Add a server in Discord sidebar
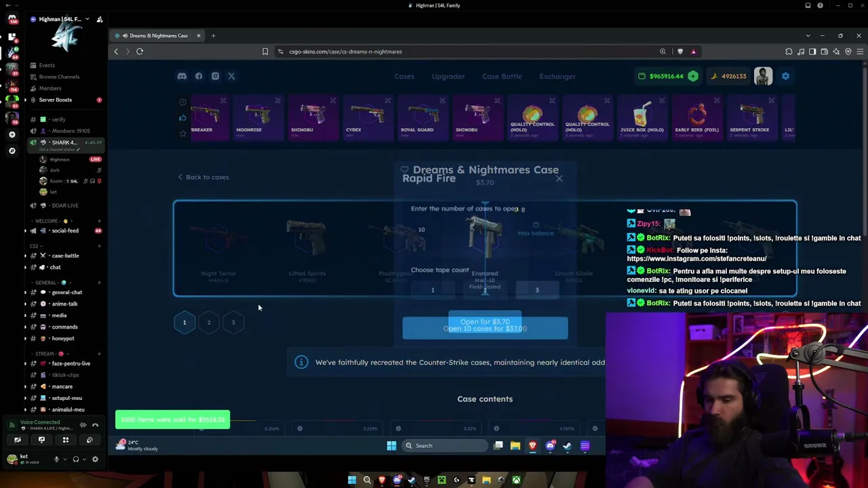Screen dimensions: 868x488 [12, 135]
